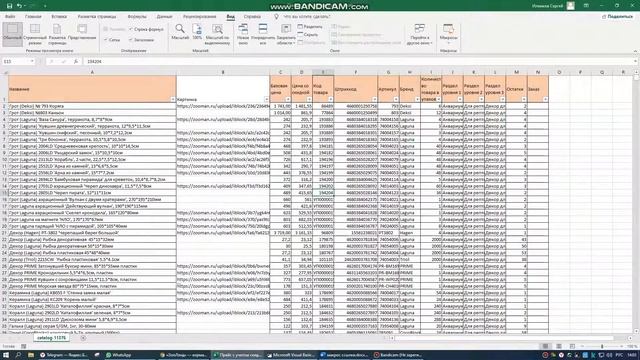Open the File (Файл) tab
640x360 pixels.
(10, 17)
